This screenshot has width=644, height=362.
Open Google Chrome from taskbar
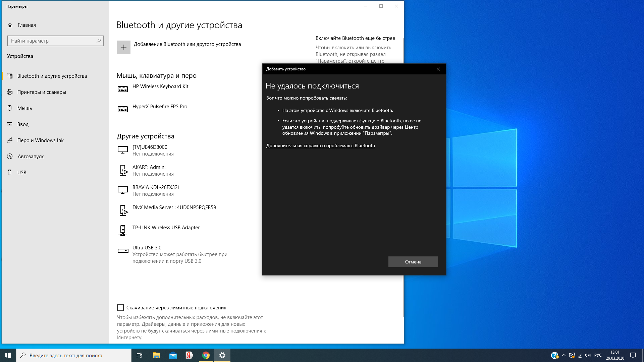206,355
